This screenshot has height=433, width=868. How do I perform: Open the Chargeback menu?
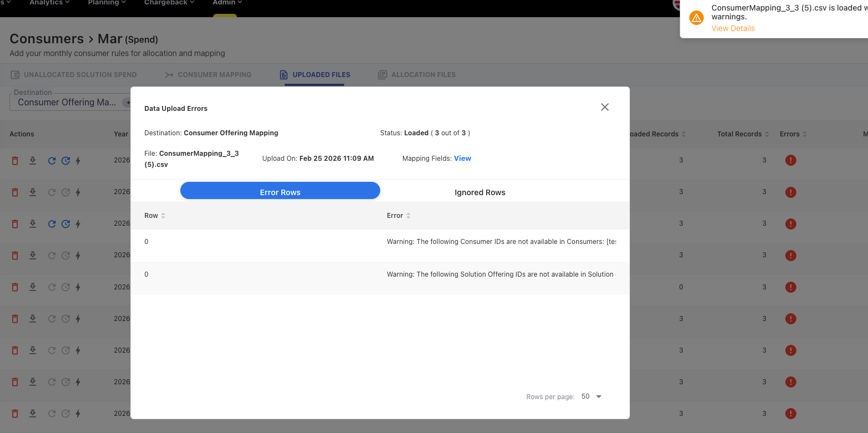tap(169, 3)
